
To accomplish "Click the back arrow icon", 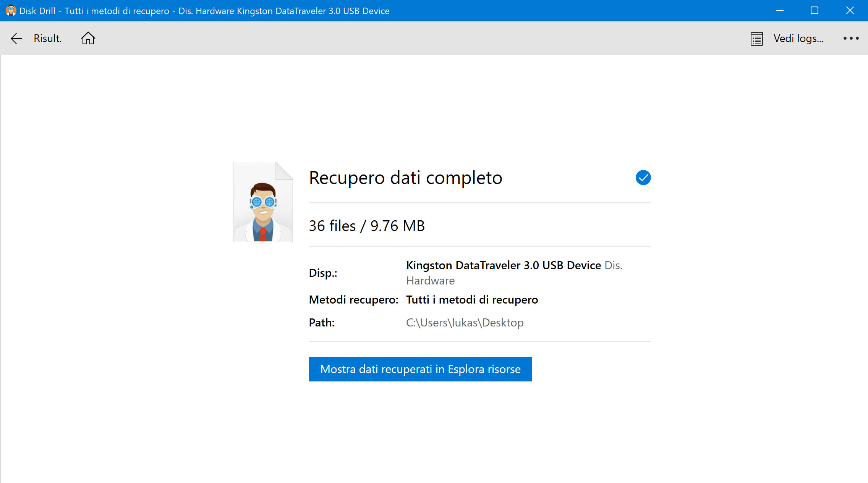I will [x=16, y=39].
